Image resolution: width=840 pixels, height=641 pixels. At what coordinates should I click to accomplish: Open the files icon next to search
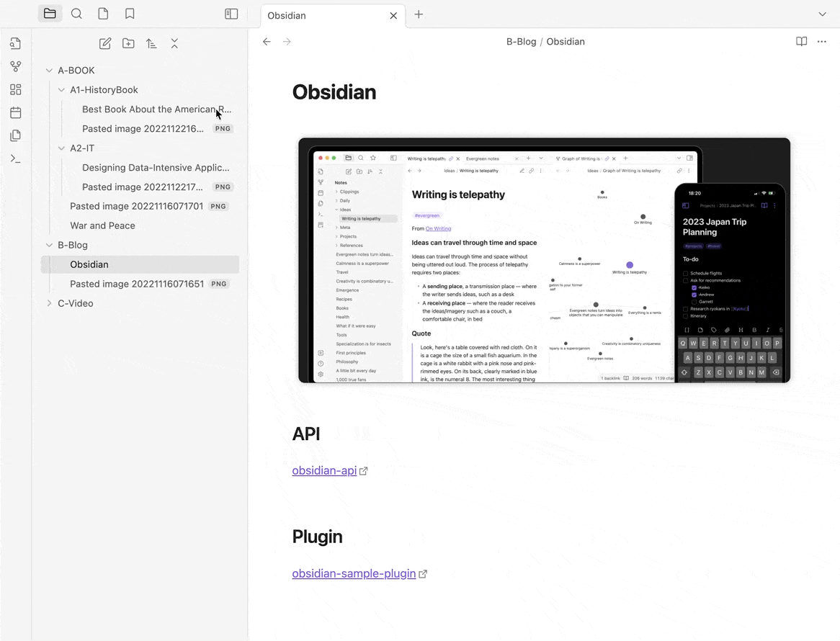coord(104,14)
